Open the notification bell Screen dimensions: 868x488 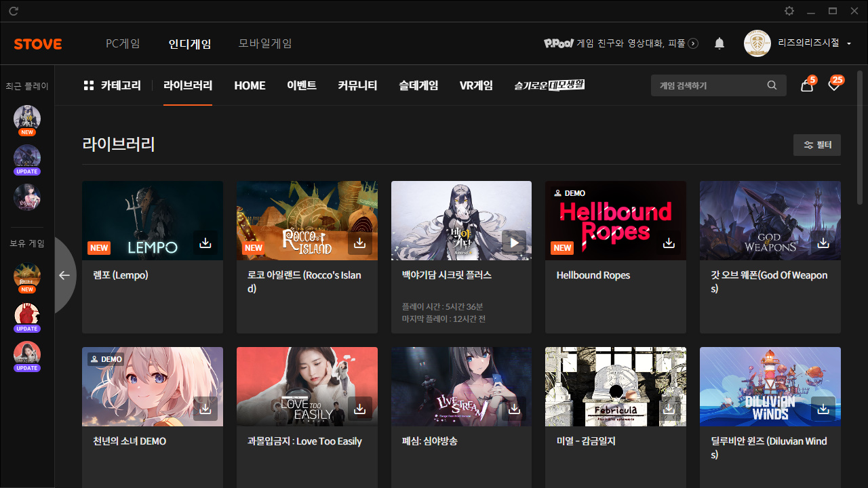719,43
